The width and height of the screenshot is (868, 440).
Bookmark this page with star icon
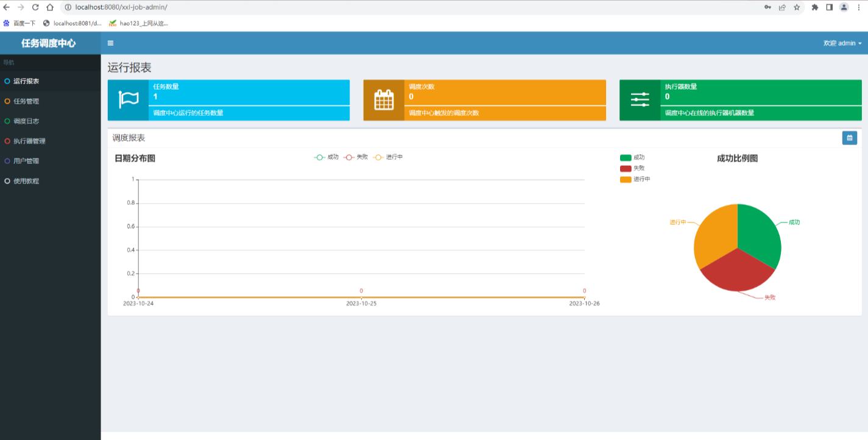point(797,7)
